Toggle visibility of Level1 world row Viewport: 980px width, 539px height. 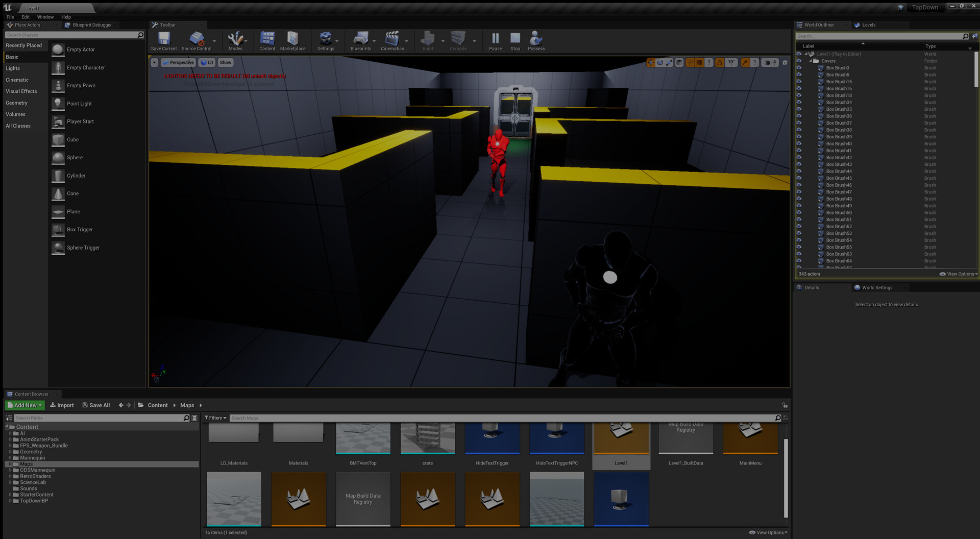(799, 54)
